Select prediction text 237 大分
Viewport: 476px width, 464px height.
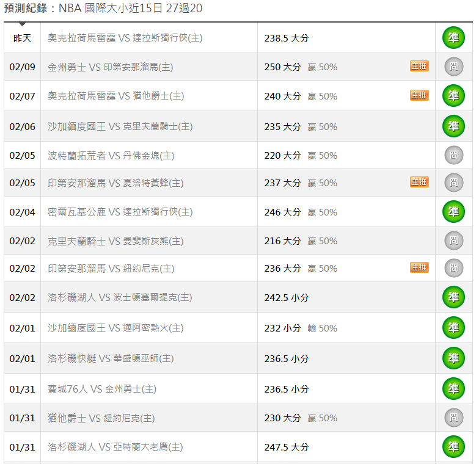[x=282, y=183]
